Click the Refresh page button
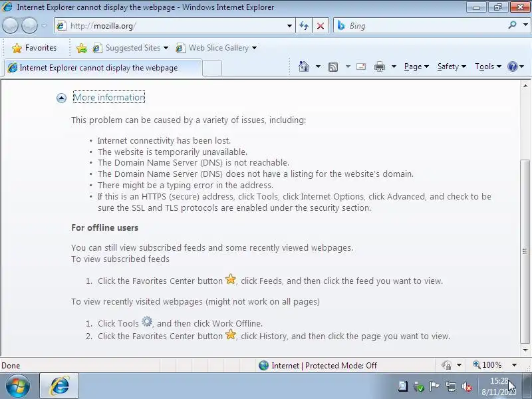Image resolution: width=532 pixels, height=399 pixels. point(304,26)
